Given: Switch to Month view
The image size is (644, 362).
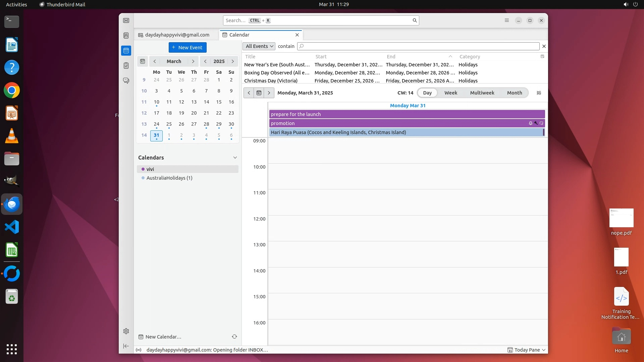Looking at the screenshot, I should 514,93.
